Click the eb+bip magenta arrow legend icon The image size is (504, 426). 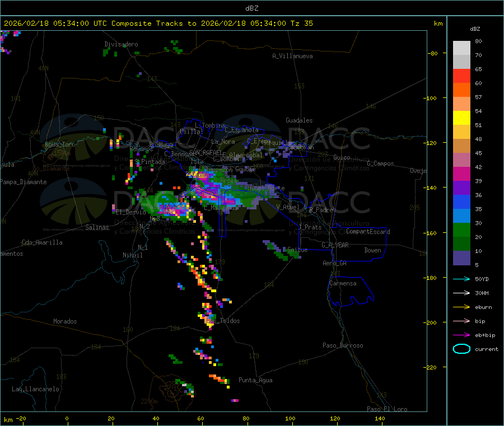pos(461,335)
